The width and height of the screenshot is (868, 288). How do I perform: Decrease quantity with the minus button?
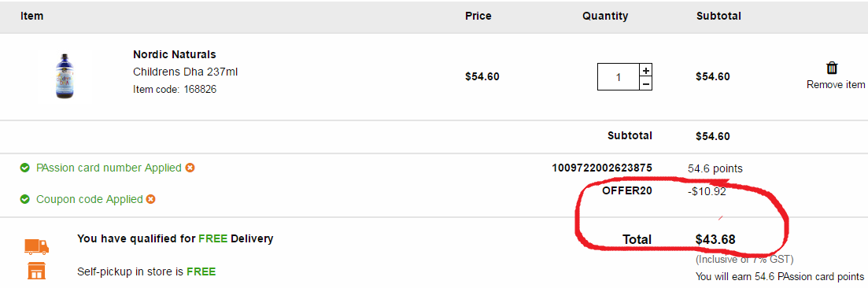pyautogui.click(x=646, y=83)
